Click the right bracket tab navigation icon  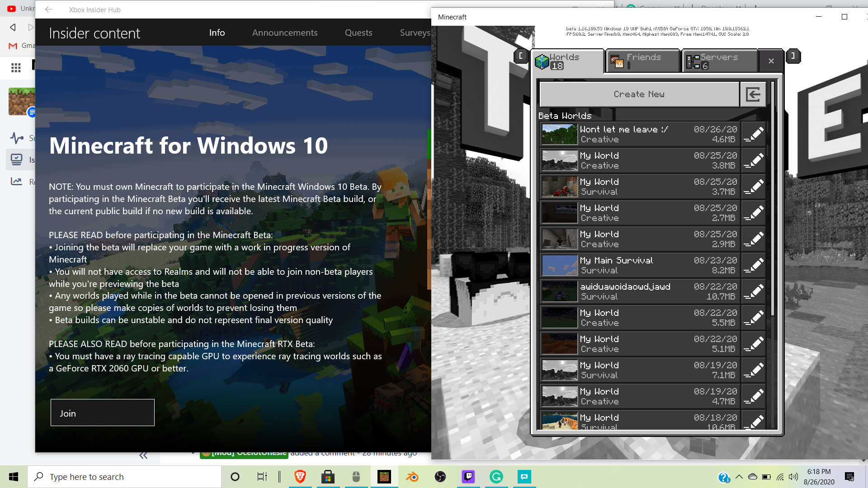point(793,56)
